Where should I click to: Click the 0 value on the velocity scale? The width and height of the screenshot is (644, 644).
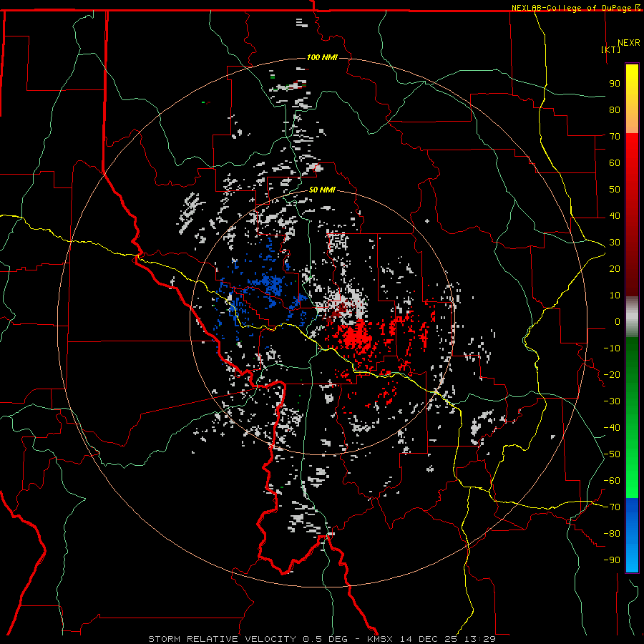[618, 322]
